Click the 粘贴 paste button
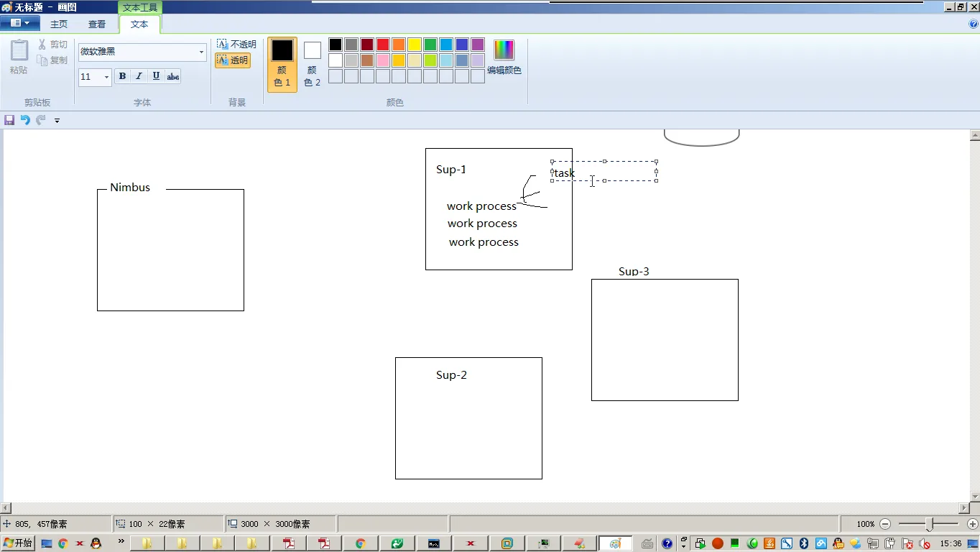This screenshot has width=980, height=552. [x=19, y=57]
